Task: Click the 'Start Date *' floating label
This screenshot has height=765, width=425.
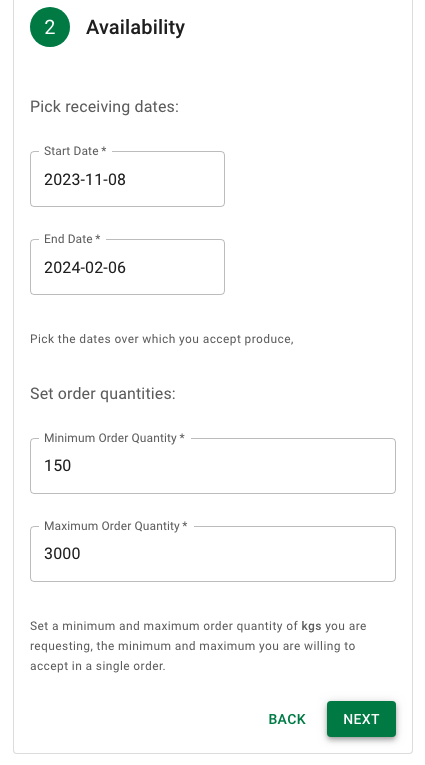Action: click(x=75, y=151)
